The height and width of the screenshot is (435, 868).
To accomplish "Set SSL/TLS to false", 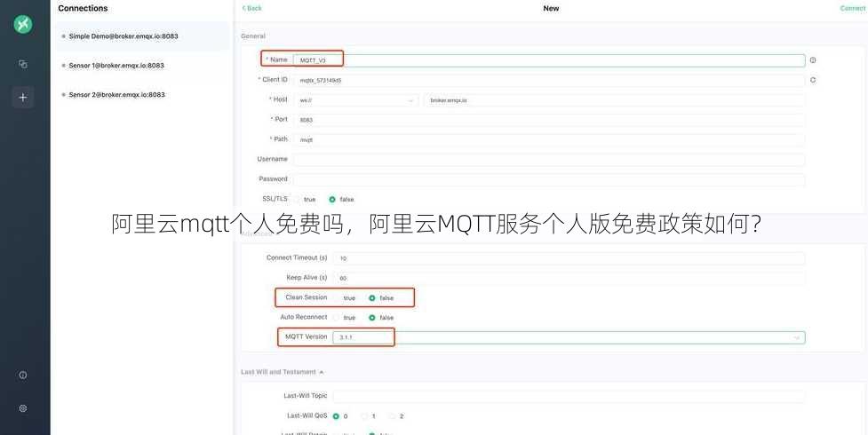I will click(341, 199).
